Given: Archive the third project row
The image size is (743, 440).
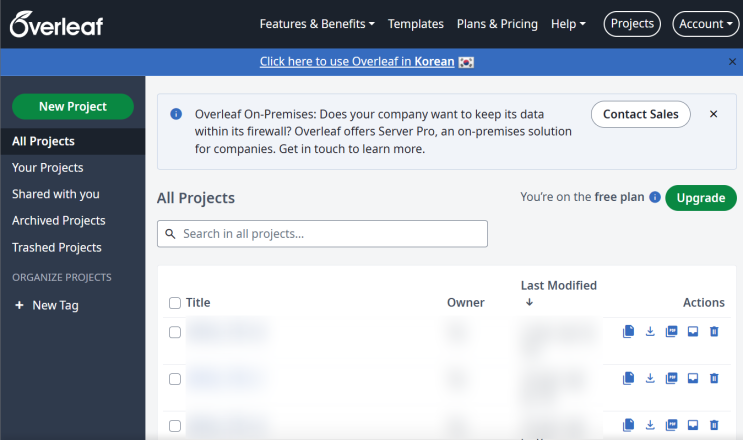Looking at the screenshot, I should click(x=693, y=425).
